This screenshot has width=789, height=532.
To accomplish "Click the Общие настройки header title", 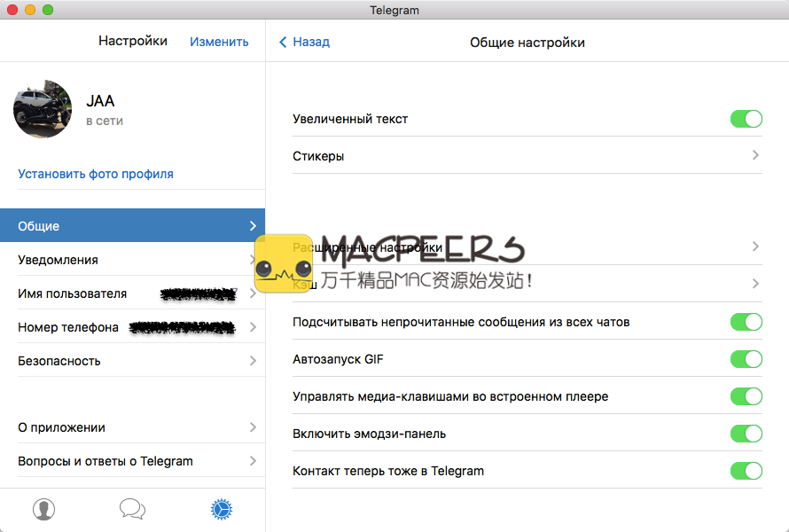I will 527,43.
